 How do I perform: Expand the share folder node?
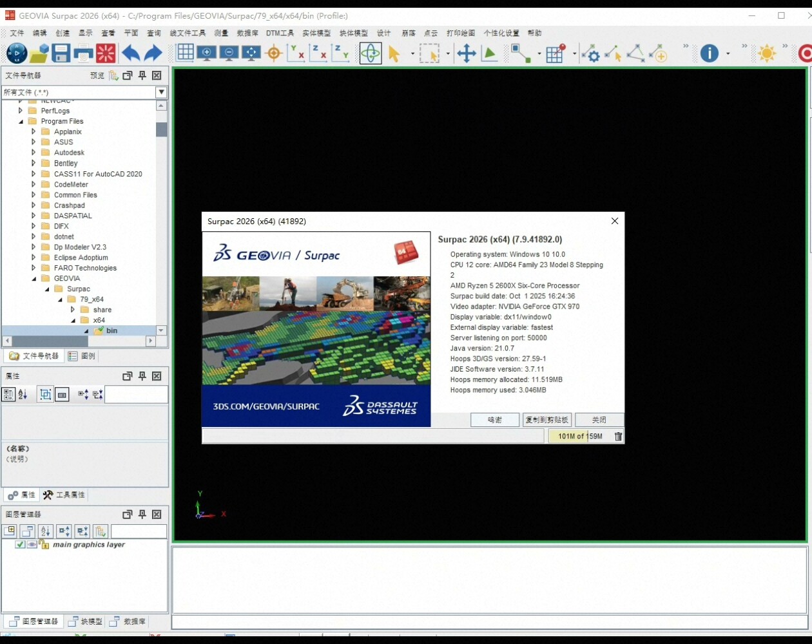[x=73, y=310]
